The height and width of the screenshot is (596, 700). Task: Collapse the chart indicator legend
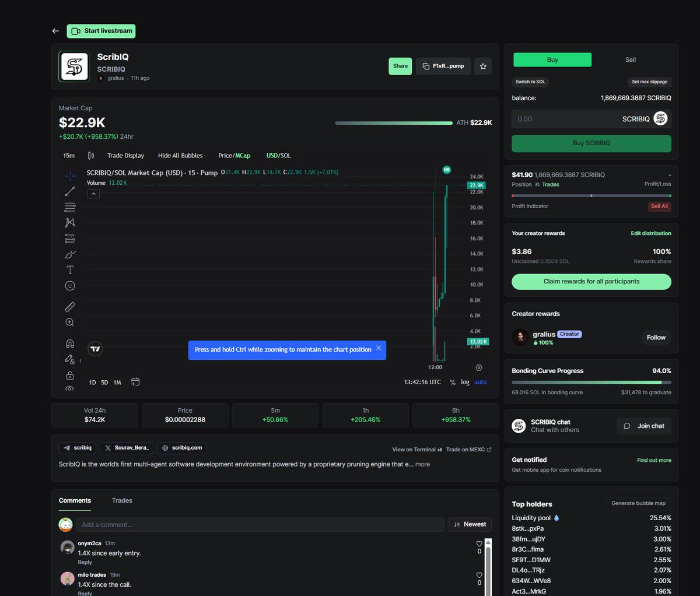click(x=93, y=194)
